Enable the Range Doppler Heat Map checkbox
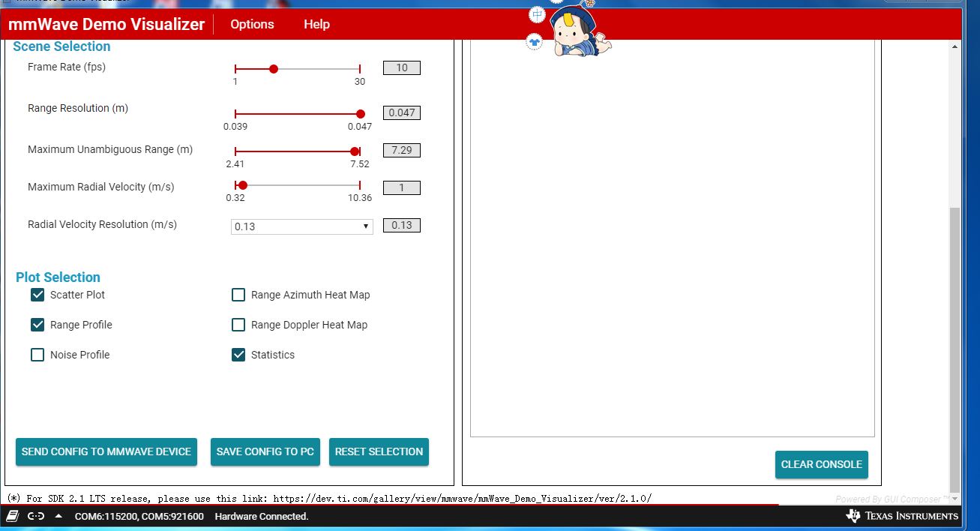This screenshot has width=980, height=531. point(238,325)
